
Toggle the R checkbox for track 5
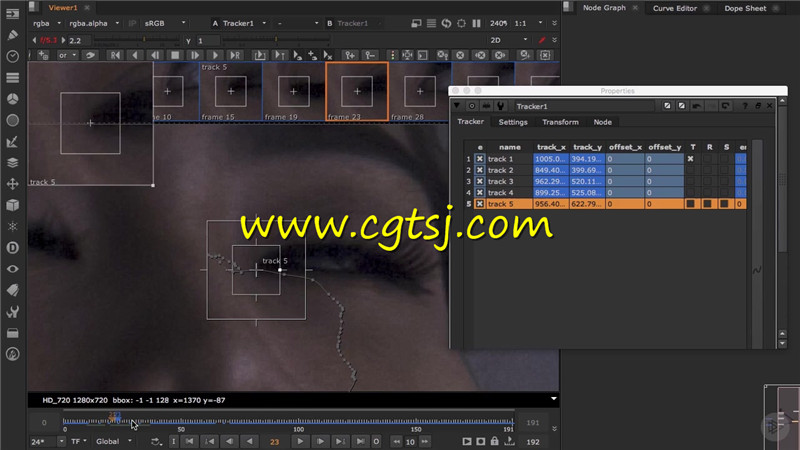[x=707, y=204]
